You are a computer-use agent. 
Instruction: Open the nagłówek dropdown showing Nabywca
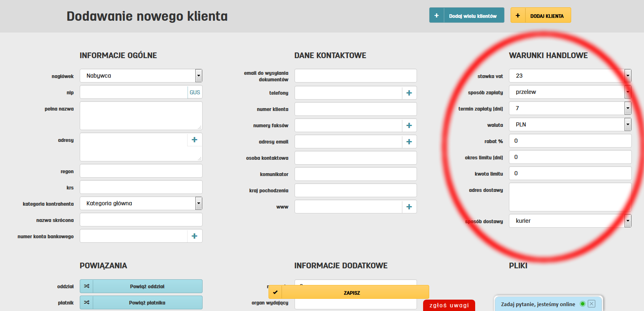pyautogui.click(x=198, y=76)
